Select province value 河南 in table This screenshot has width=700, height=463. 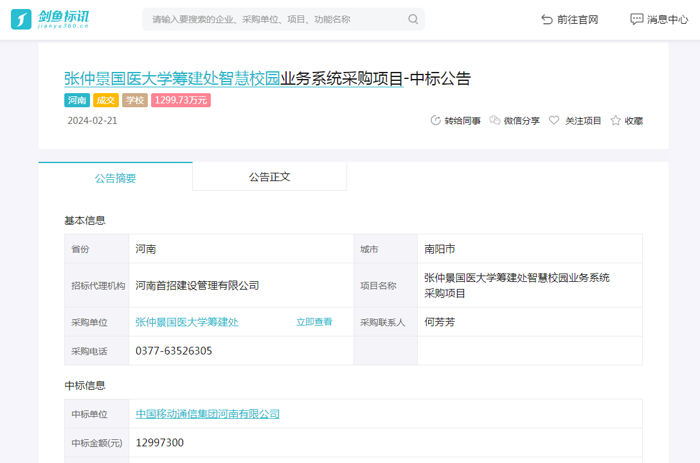tap(146, 249)
